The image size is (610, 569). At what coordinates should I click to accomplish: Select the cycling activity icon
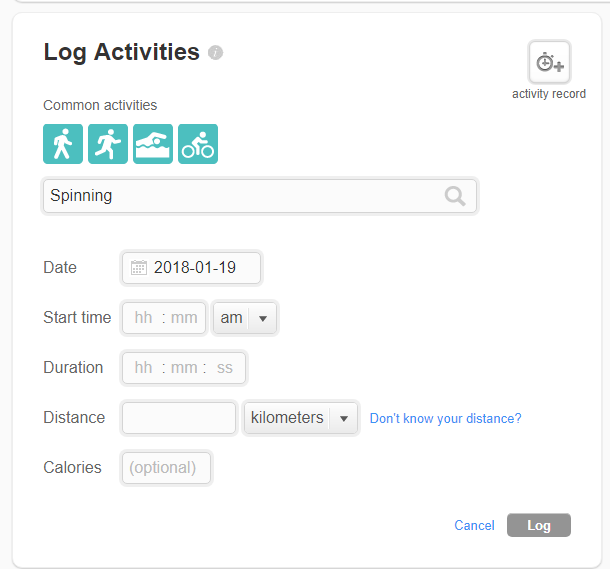198,144
